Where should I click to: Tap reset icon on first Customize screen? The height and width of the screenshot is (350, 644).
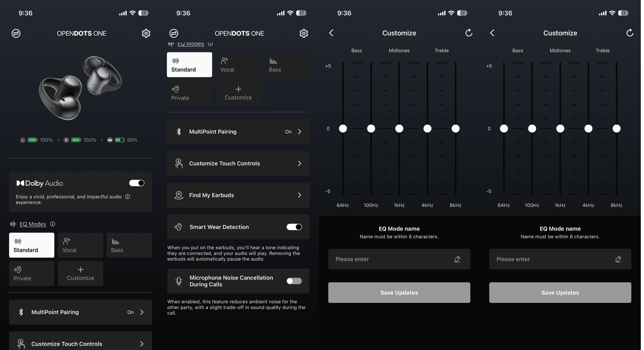[469, 33]
